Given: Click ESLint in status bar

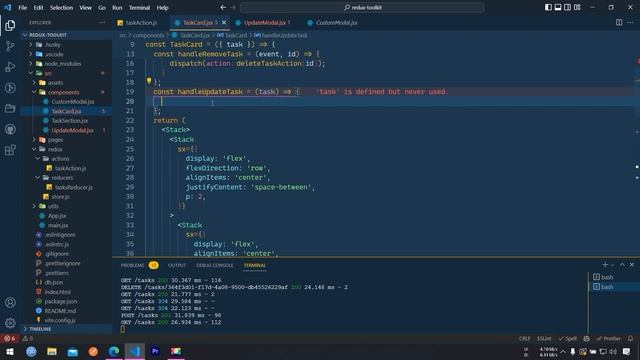Looking at the screenshot, I should (x=544, y=338).
